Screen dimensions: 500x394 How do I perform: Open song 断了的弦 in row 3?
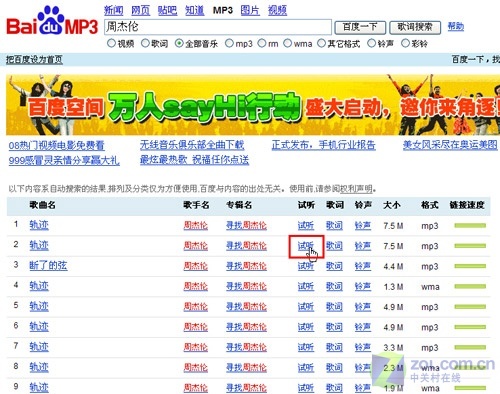(x=48, y=265)
